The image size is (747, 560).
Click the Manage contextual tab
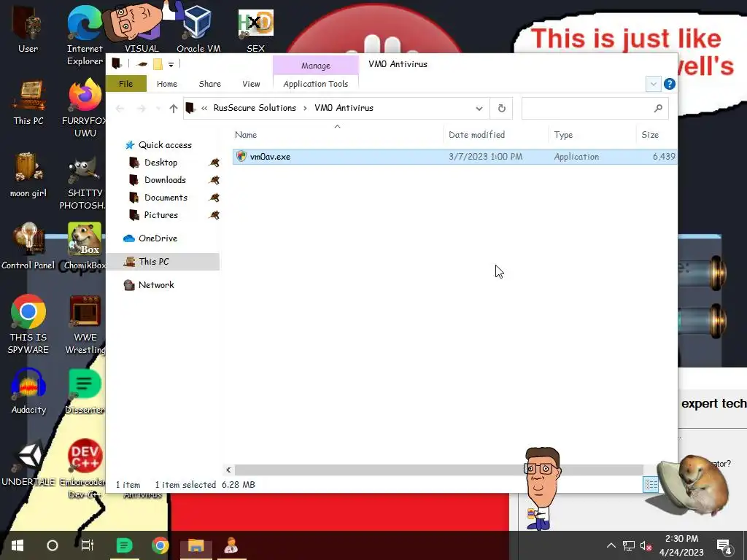(315, 66)
